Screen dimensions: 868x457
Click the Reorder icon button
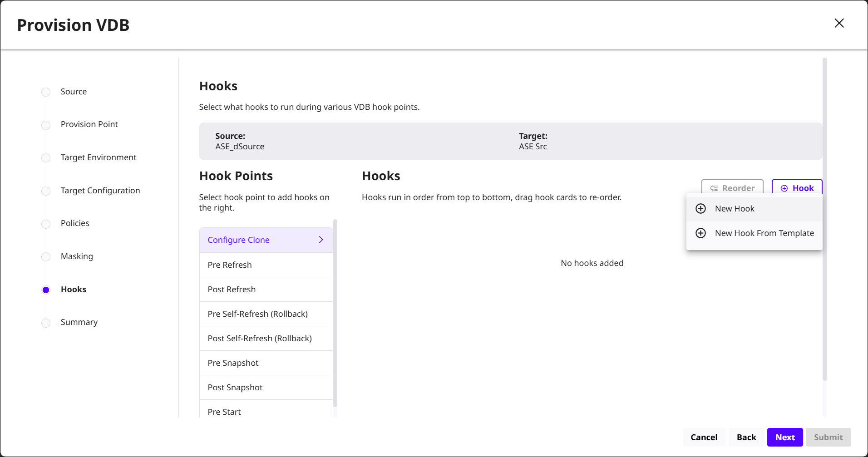(732, 188)
